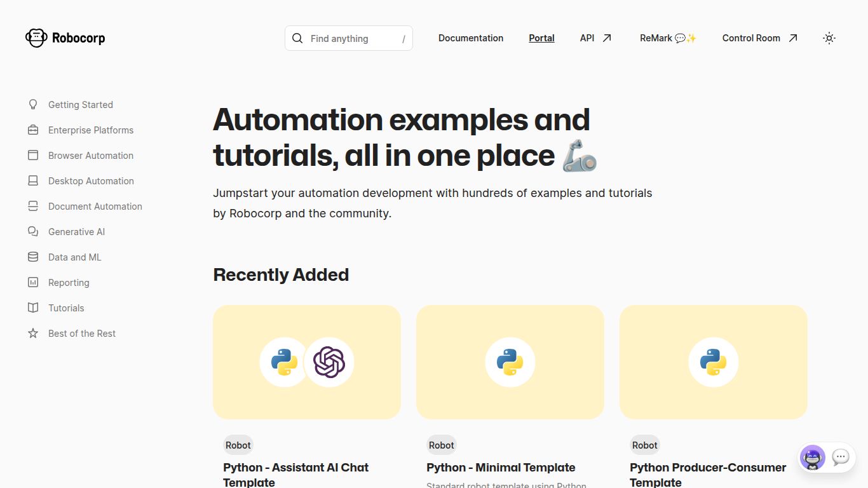Click the search magnifier icon
Image resolution: width=868 pixels, height=488 pixels.
(x=297, y=38)
